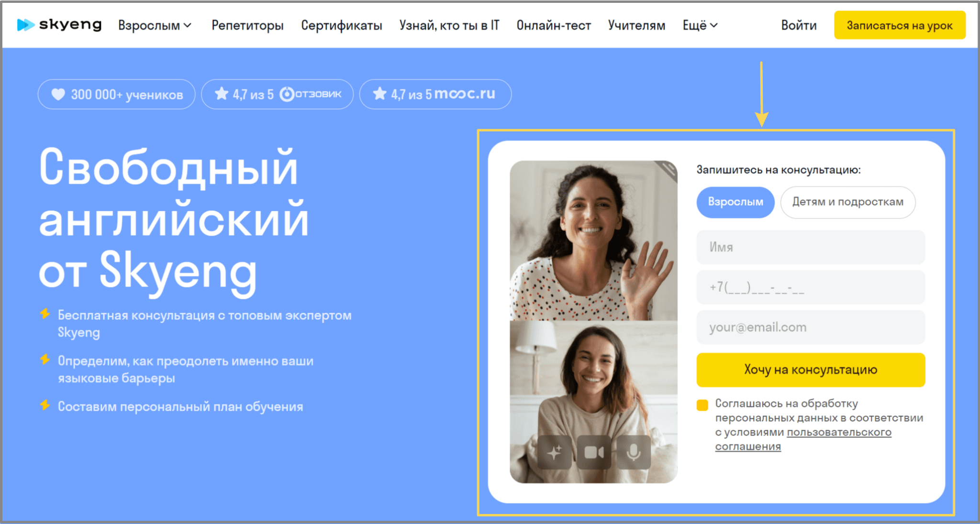980x524 pixels.
Task: Click the Skyeng logo icon
Action: click(x=25, y=25)
